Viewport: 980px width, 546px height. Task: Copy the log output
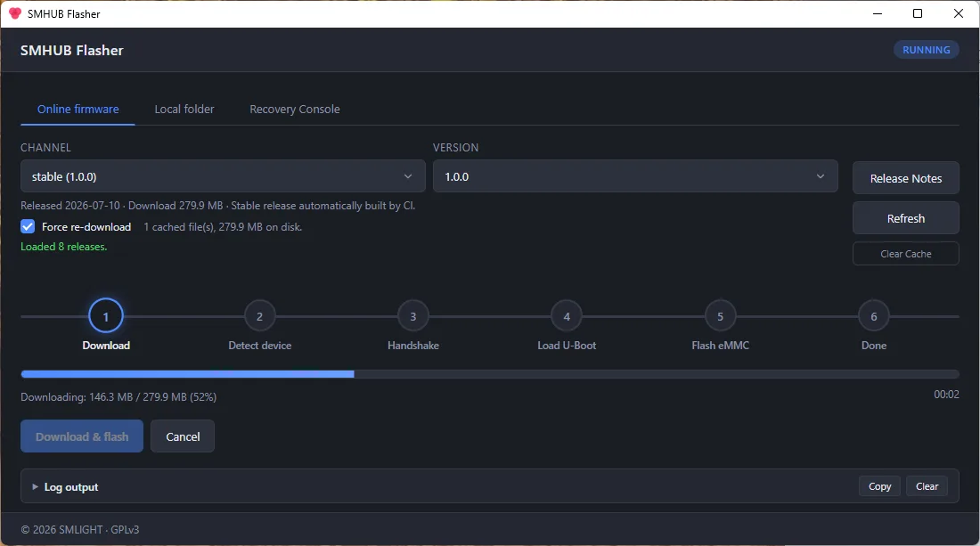879,486
